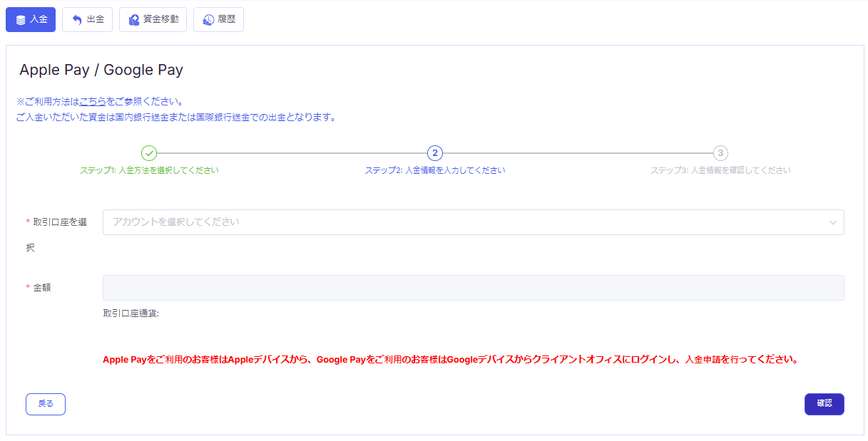This screenshot has width=868, height=441.
Task: Focus the 金額 amount input field
Action: click(x=473, y=288)
